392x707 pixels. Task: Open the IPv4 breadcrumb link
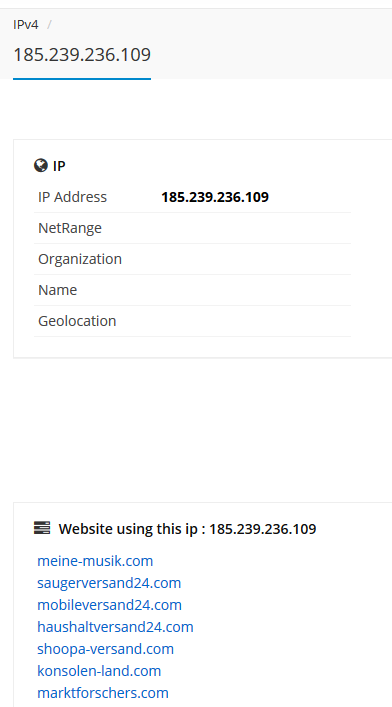[26, 24]
